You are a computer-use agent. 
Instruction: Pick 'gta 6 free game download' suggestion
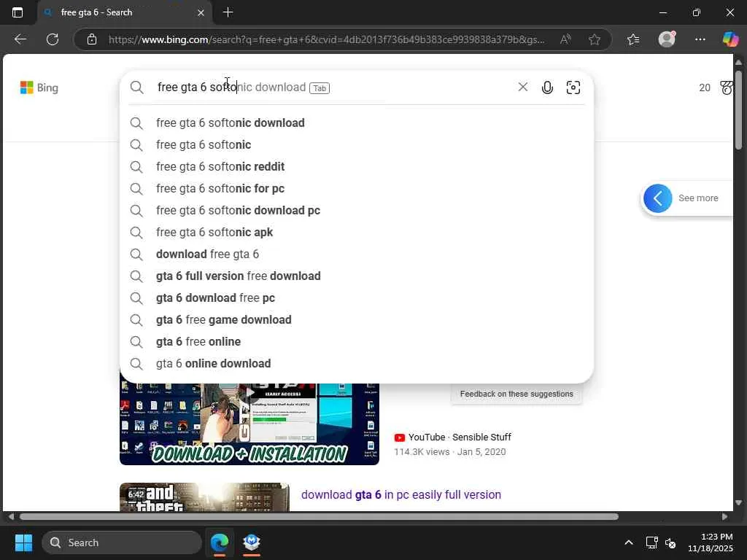(x=357, y=320)
